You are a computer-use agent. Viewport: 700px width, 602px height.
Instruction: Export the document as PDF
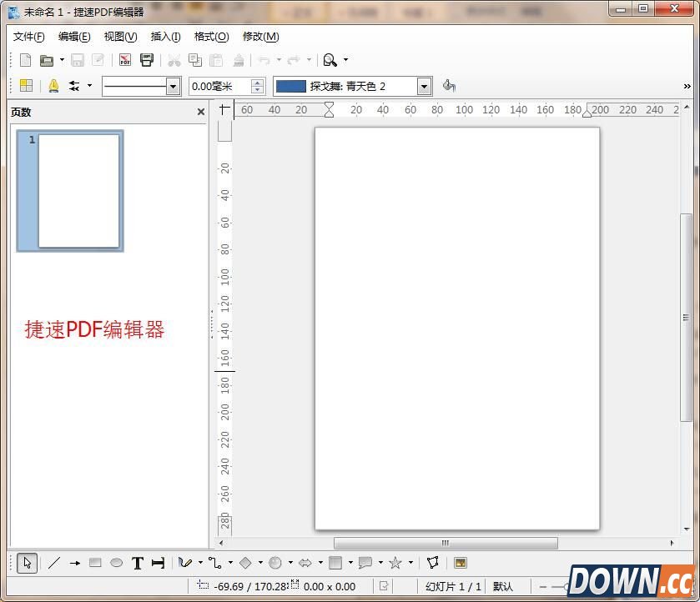point(125,59)
